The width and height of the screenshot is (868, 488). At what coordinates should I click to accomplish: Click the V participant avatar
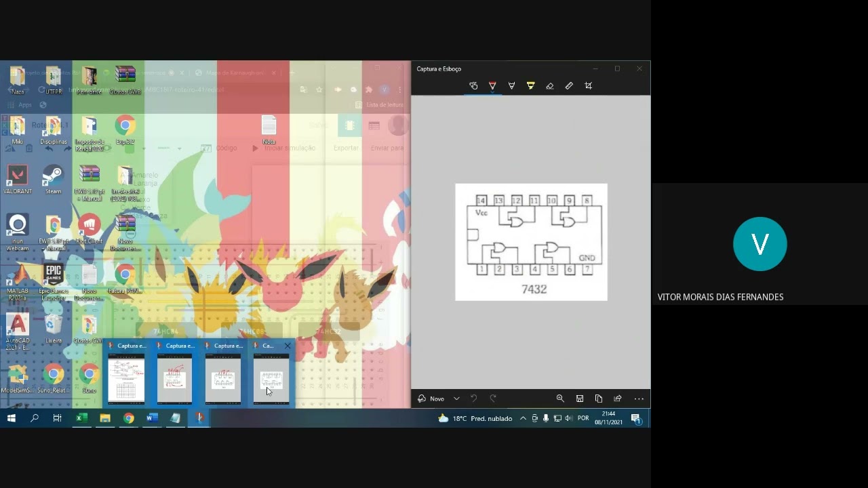(759, 244)
